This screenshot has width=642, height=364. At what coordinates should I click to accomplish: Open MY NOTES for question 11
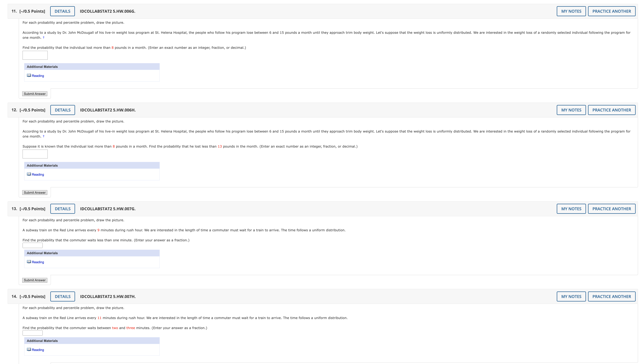(571, 11)
